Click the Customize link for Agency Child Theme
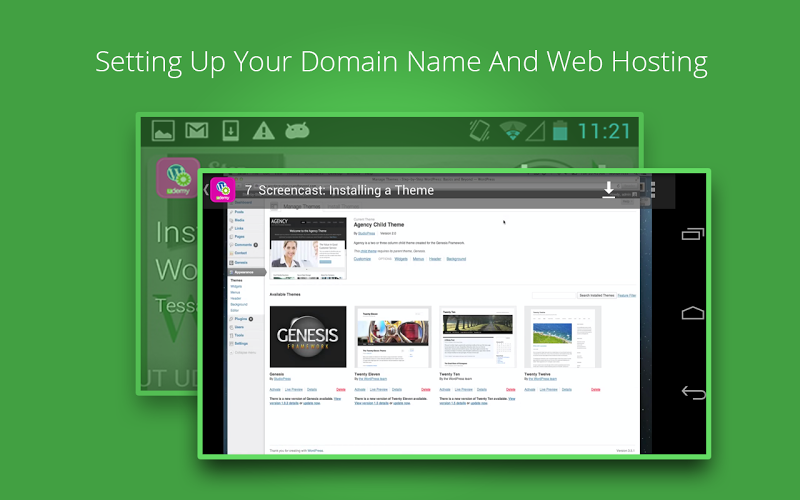 click(x=362, y=259)
